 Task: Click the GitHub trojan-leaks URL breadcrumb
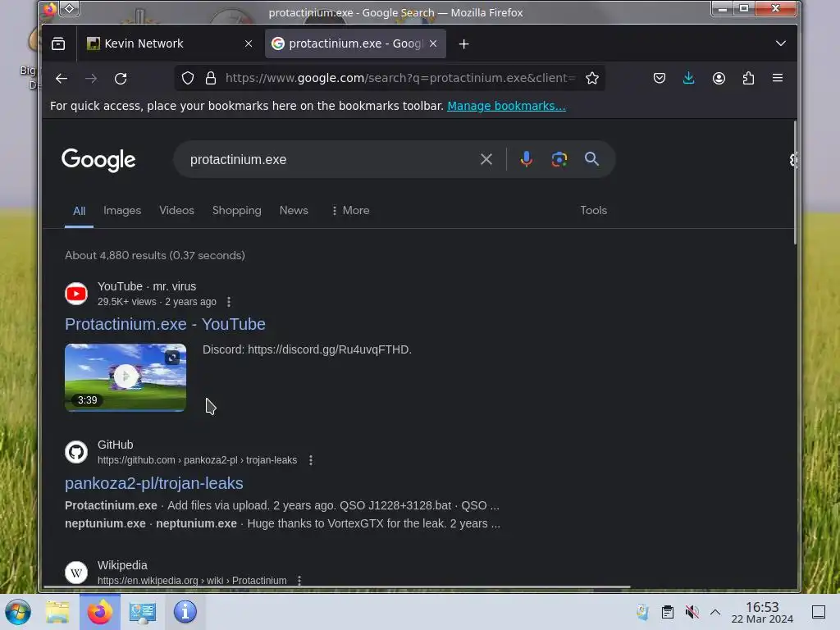(197, 460)
